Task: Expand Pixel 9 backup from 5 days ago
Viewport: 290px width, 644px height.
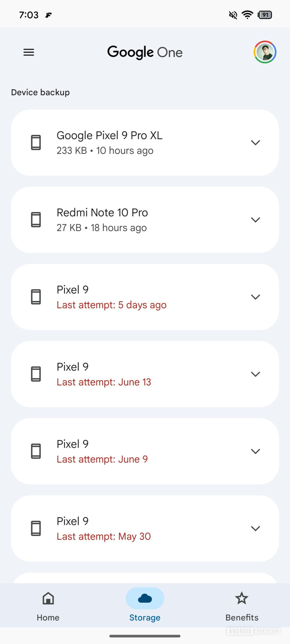Action: [x=255, y=297]
